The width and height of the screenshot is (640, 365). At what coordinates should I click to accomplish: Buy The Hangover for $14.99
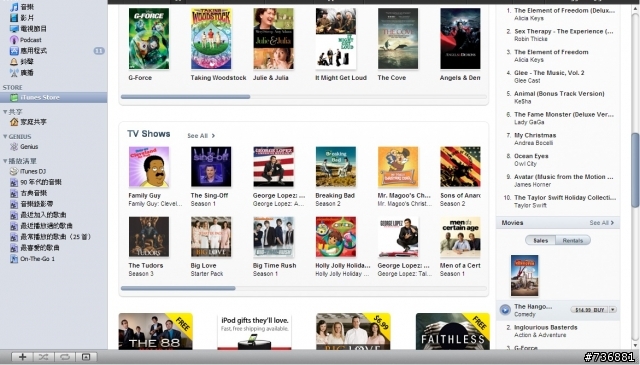(x=589, y=310)
